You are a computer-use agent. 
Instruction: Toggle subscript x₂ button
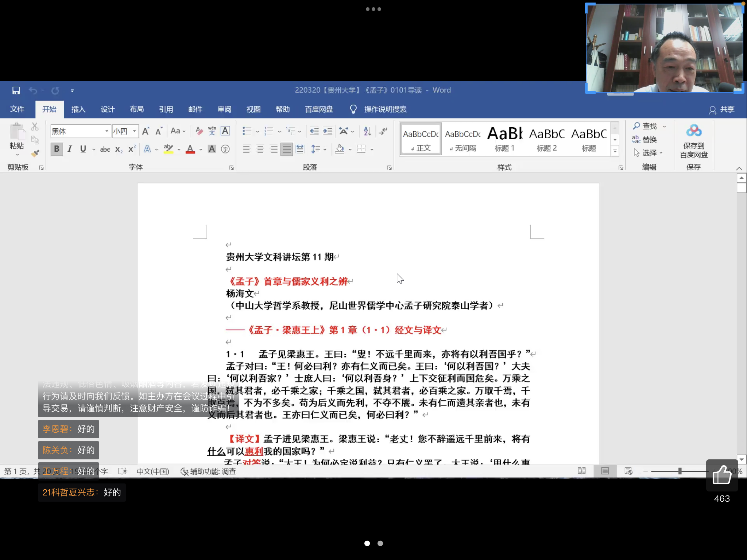pos(119,149)
